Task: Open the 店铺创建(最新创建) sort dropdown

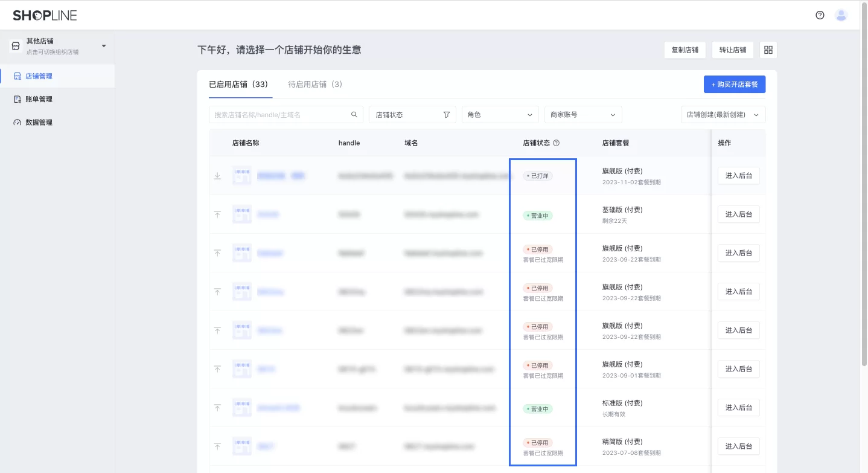Action: coord(723,114)
